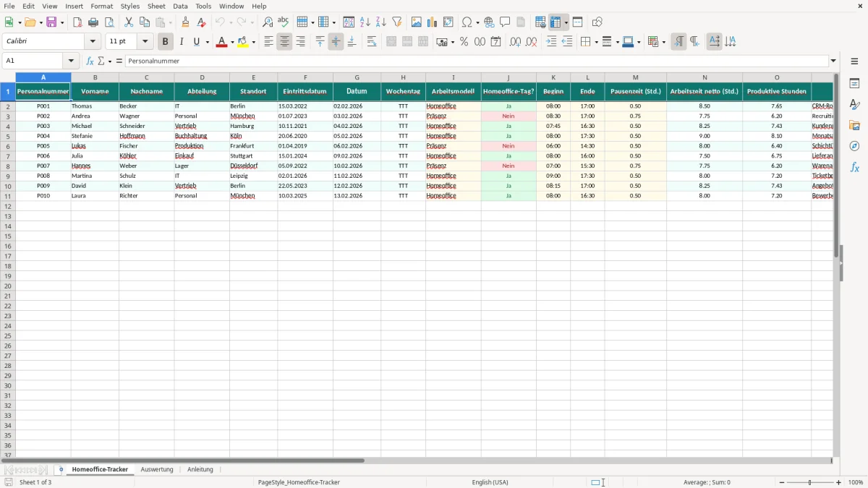
Task: Open the Styles menu
Action: pyautogui.click(x=130, y=6)
